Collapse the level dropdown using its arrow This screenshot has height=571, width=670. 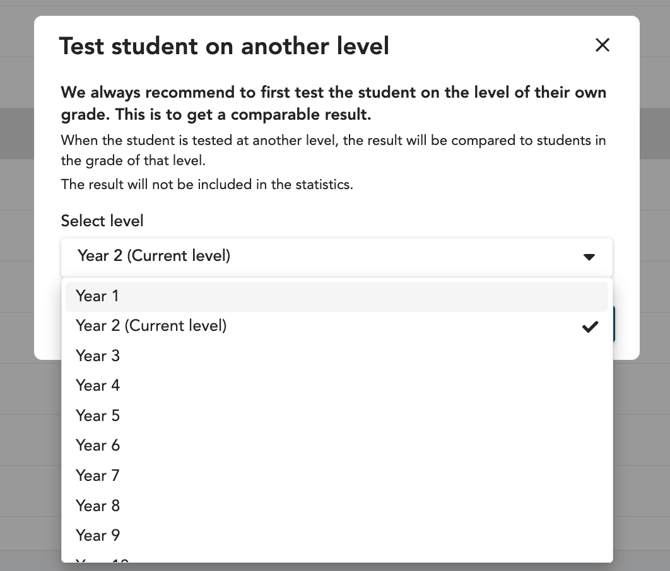pos(589,257)
